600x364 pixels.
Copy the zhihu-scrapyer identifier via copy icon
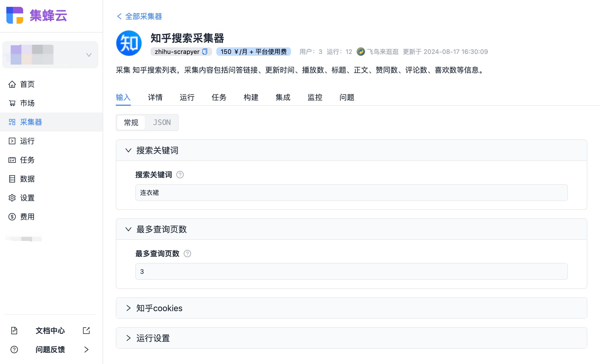point(205,52)
